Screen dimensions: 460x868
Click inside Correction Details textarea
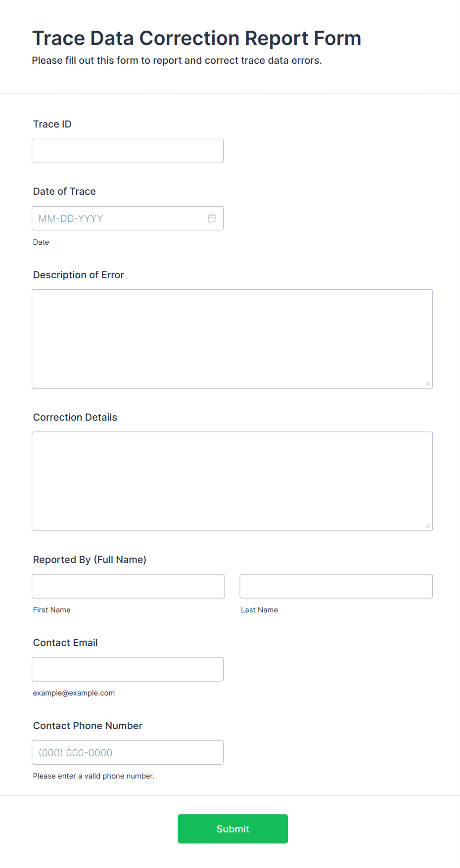[x=232, y=481]
